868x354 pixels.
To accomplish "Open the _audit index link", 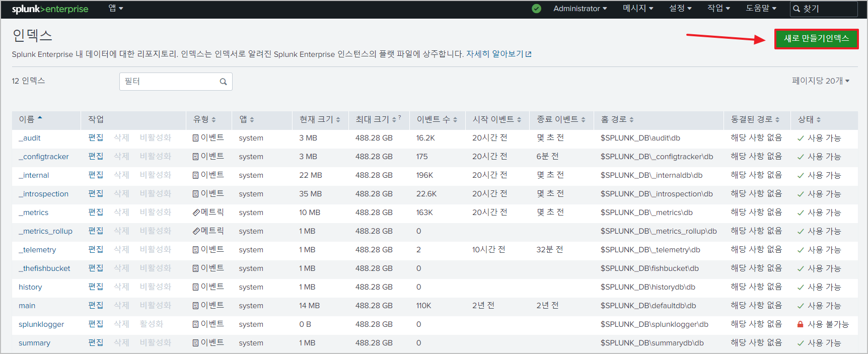I will 30,138.
